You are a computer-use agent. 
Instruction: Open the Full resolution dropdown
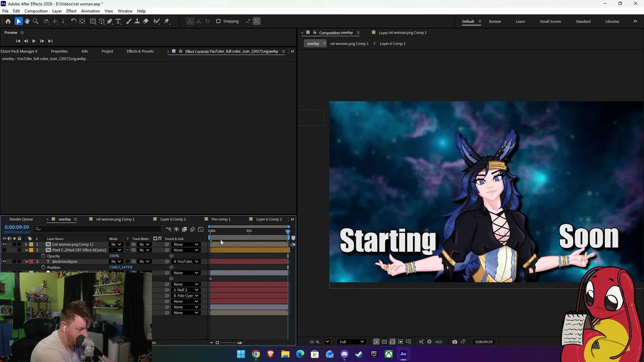click(x=352, y=342)
